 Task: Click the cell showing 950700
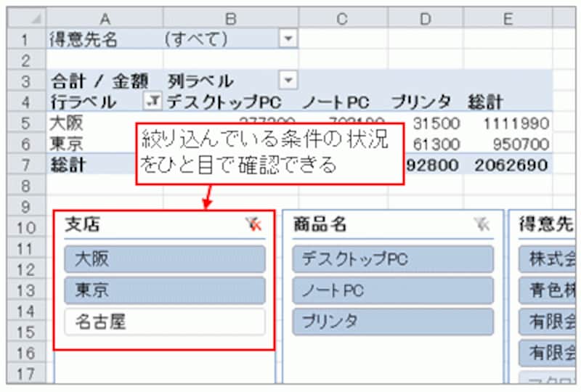(x=508, y=143)
